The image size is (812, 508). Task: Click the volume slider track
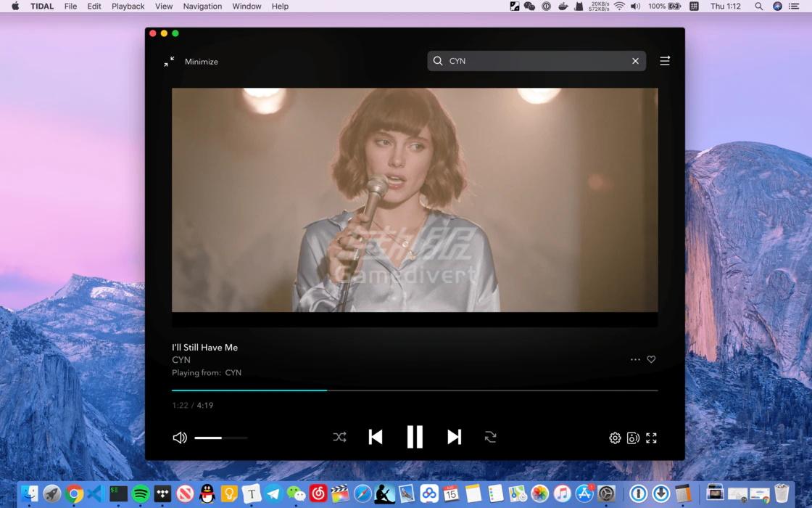coord(221,438)
